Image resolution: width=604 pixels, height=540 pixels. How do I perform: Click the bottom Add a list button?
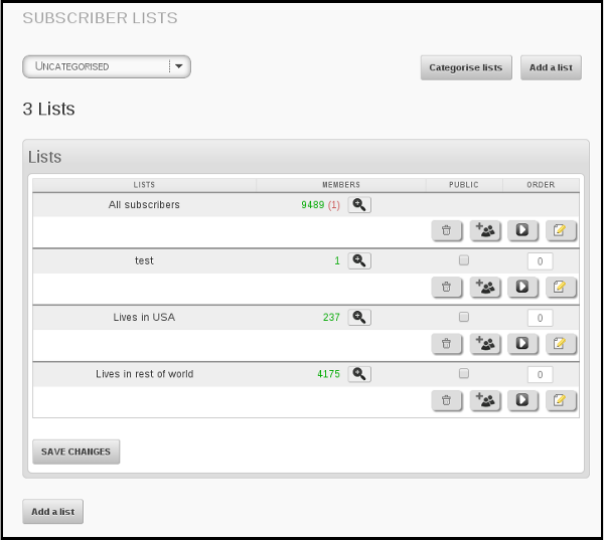coord(53,511)
